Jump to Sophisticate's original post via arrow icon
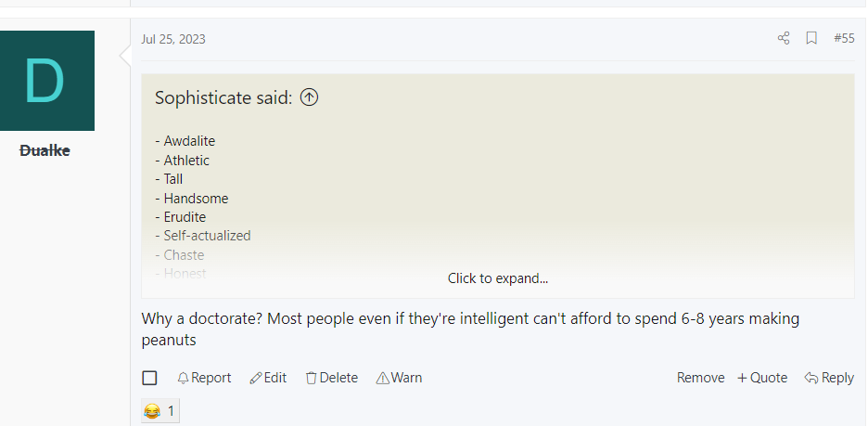This screenshot has height=426, width=868. [x=309, y=97]
